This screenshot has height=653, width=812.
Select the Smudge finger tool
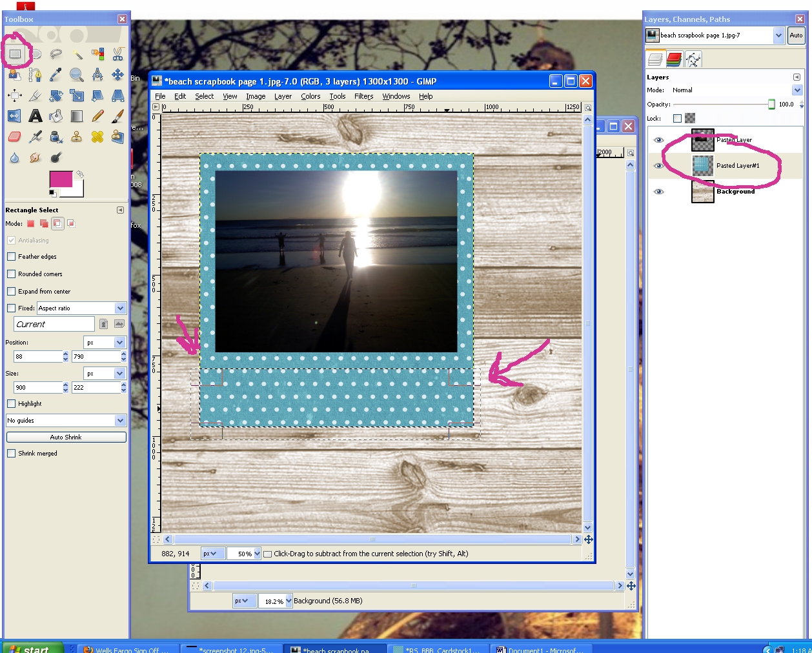pyautogui.click(x=36, y=157)
